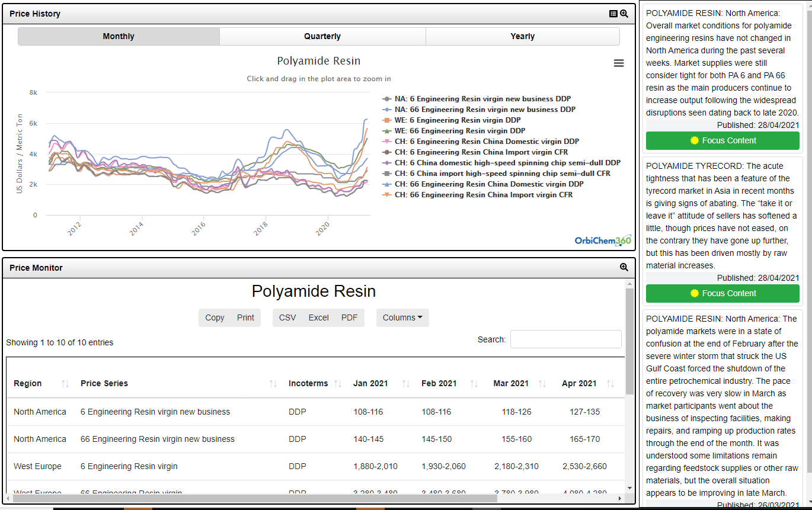Open the Columns dropdown
Viewport: 812px width, 510px height.
(402, 317)
